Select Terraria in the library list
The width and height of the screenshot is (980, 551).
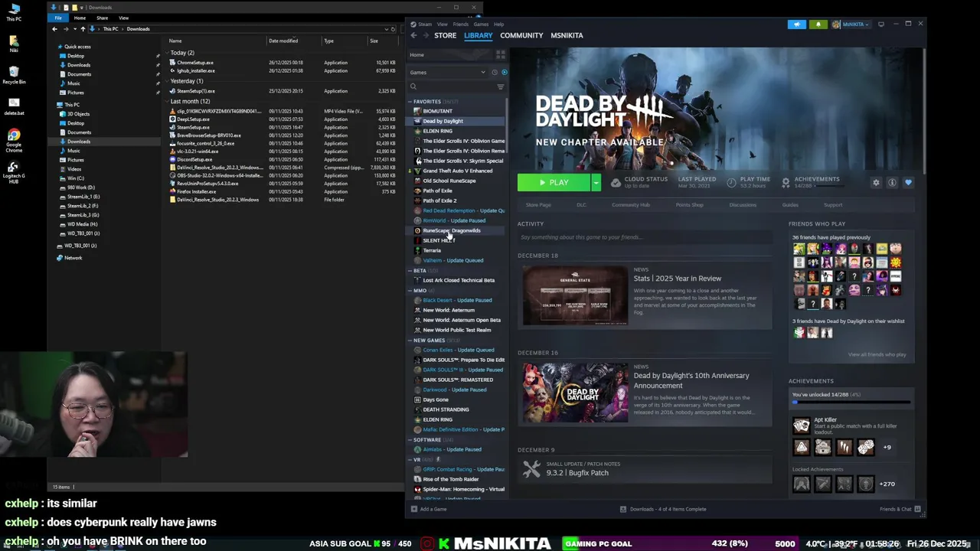click(x=432, y=250)
